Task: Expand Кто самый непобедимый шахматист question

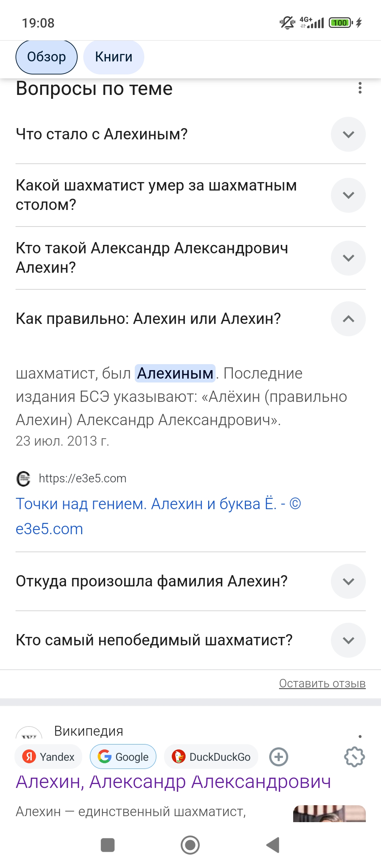Action: (x=348, y=640)
